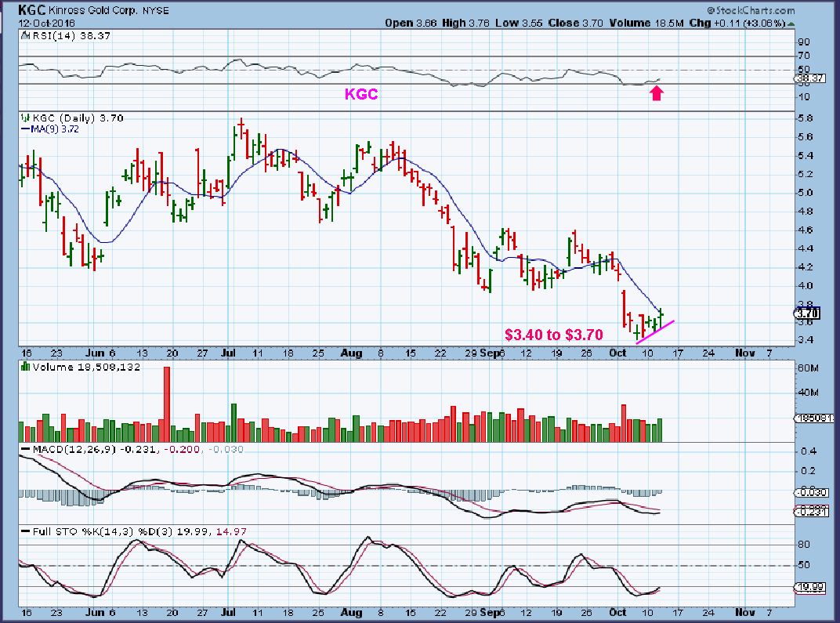840x623 pixels.
Task: Click the 38.37 RSI value tag on axis
Action: pyautogui.click(x=809, y=78)
